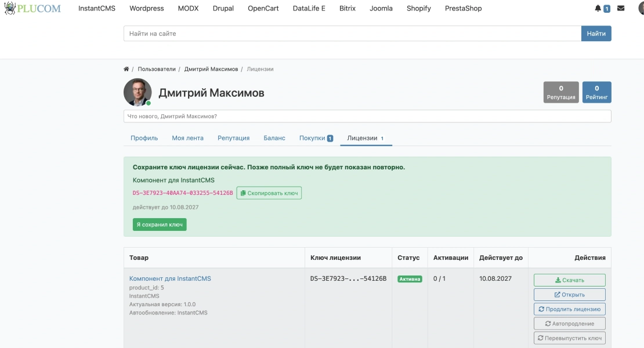
Task: Click the home icon in breadcrumbs
Action: pos(126,69)
